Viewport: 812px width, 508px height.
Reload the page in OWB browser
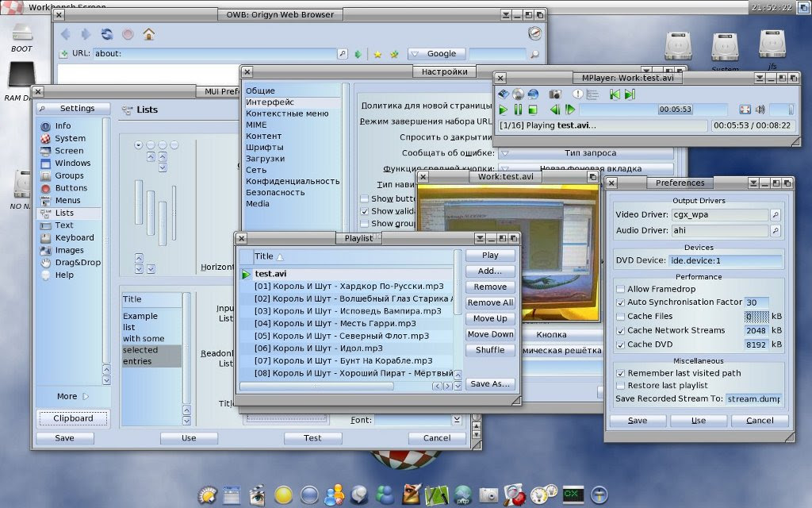pyautogui.click(x=107, y=34)
